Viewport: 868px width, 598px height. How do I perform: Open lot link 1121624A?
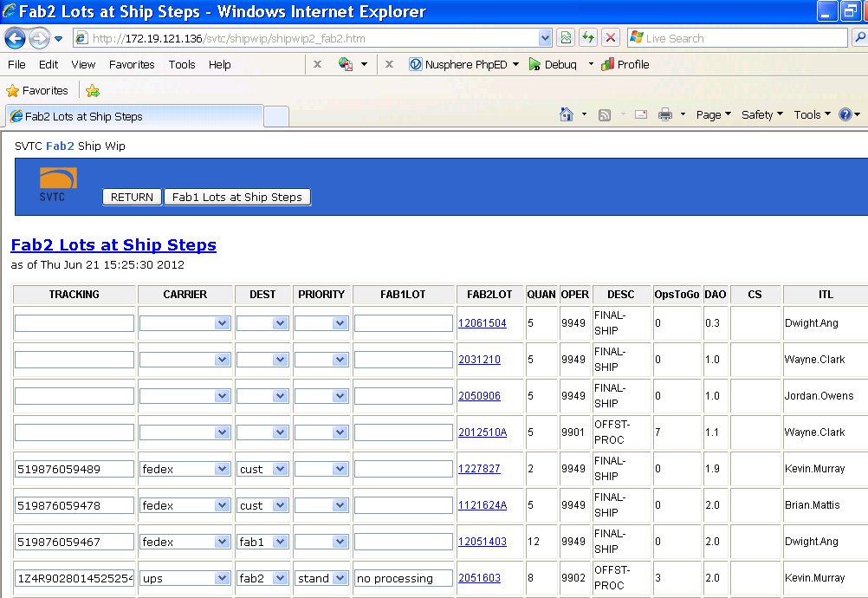(x=483, y=505)
